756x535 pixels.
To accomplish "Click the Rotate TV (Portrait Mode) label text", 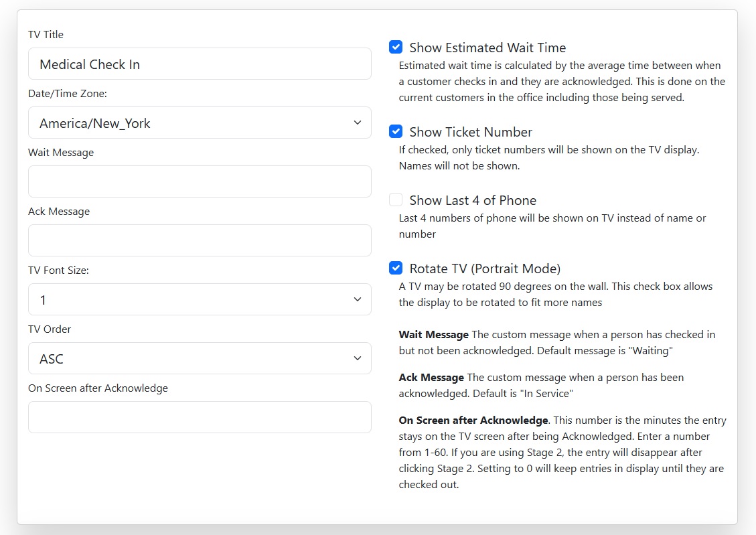I will pyautogui.click(x=485, y=269).
